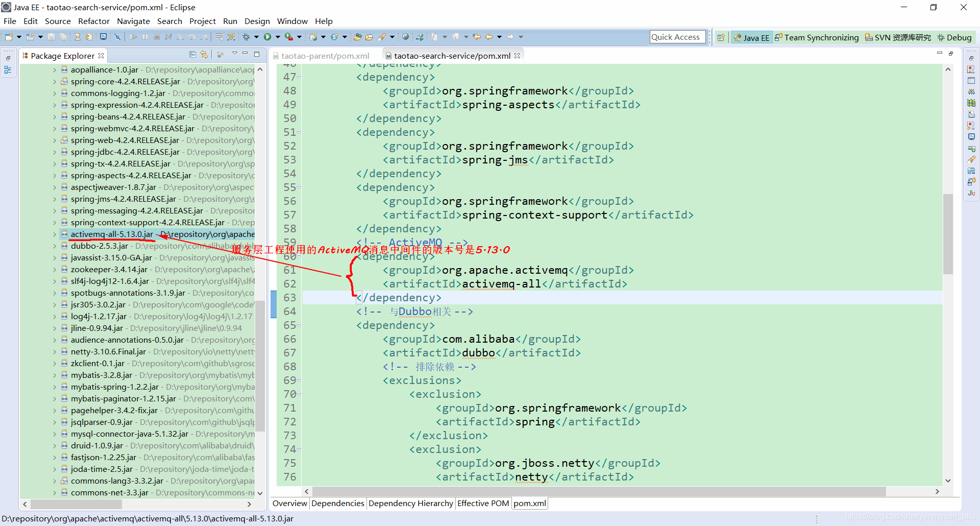The height and width of the screenshot is (526, 980).
Task: Expand zookeeper-3.4.14.jar tree node
Action: point(55,270)
